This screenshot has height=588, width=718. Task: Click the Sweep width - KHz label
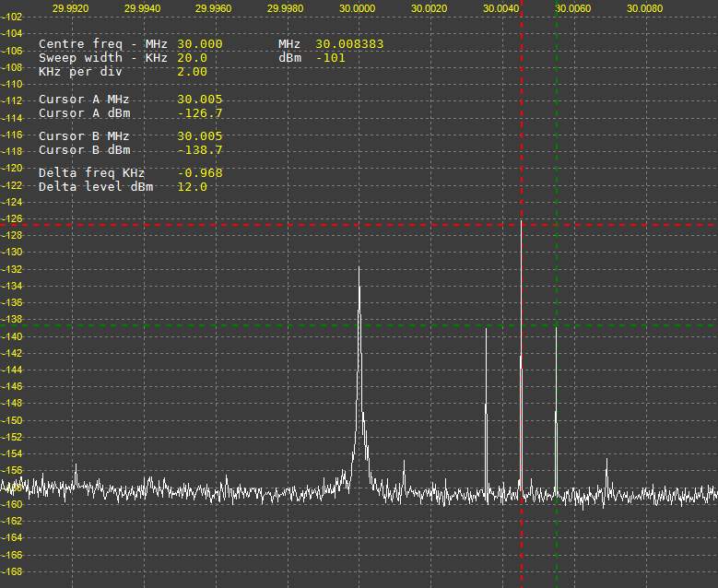[102, 58]
